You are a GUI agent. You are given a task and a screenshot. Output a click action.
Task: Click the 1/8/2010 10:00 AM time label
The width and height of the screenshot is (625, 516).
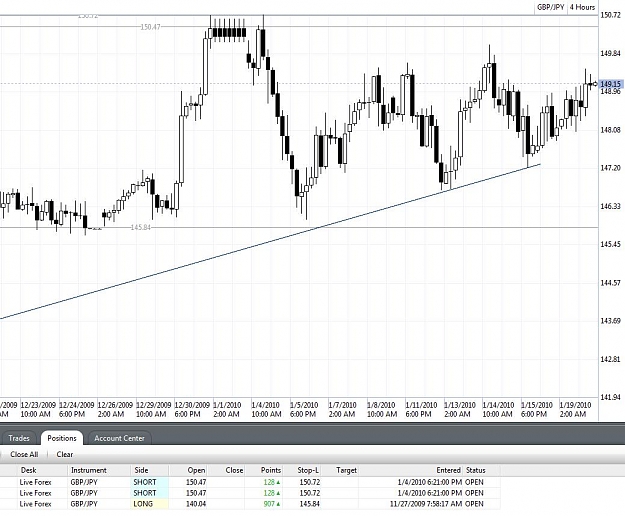coord(382,410)
